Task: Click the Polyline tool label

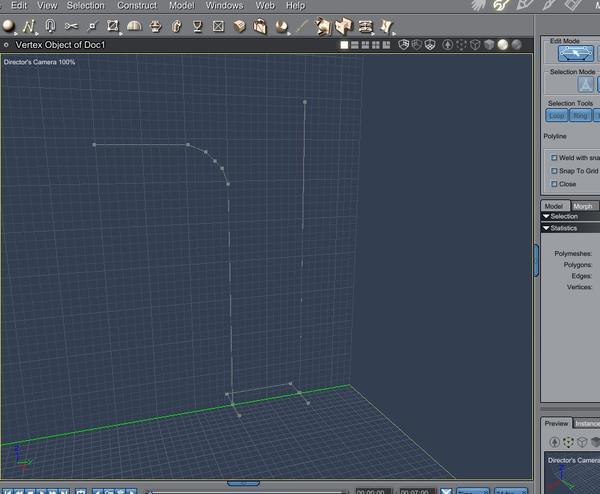Action: click(x=555, y=136)
